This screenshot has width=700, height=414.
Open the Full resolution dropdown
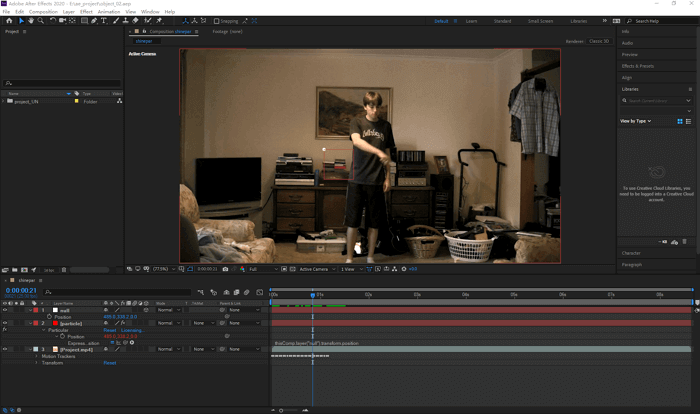click(258, 269)
